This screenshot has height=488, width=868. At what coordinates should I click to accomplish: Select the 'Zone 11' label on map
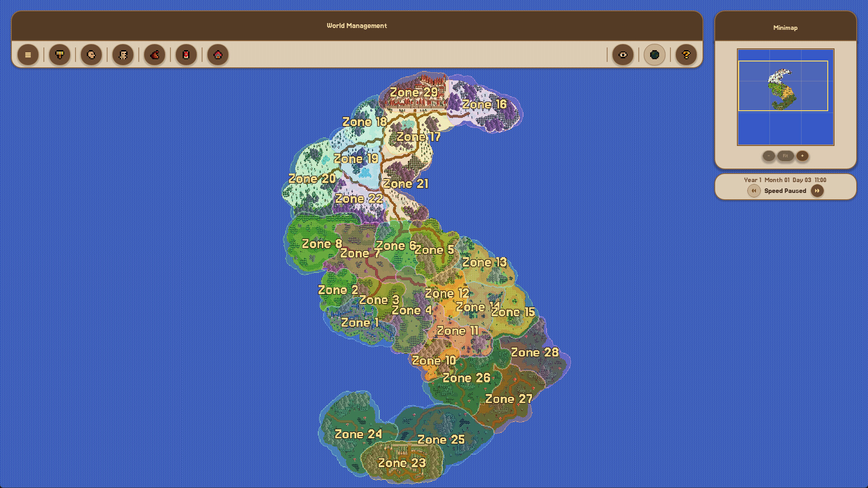click(458, 331)
